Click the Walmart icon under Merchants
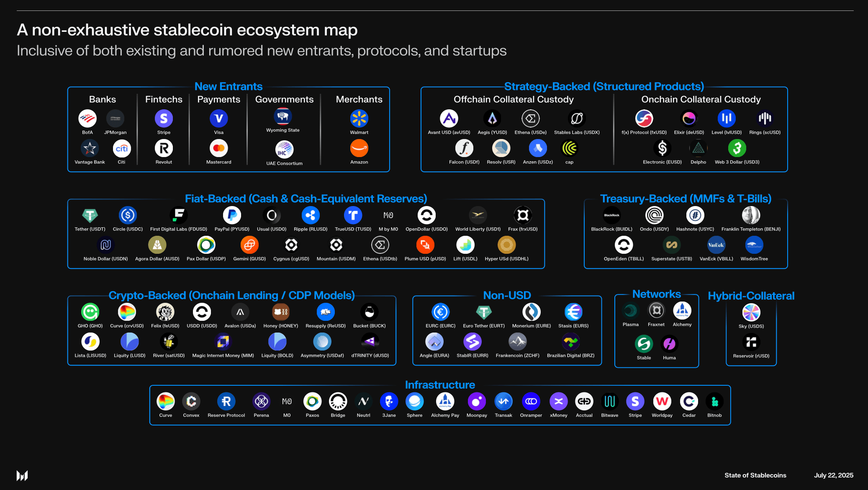Image resolution: width=868 pixels, height=490 pixels. click(x=359, y=119)
